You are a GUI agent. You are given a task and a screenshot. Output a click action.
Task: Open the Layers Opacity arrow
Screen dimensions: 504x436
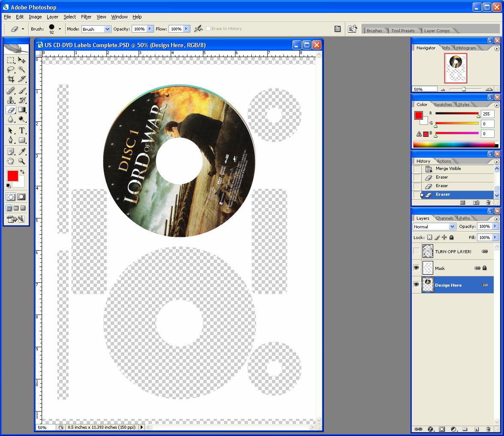(495, 226)
